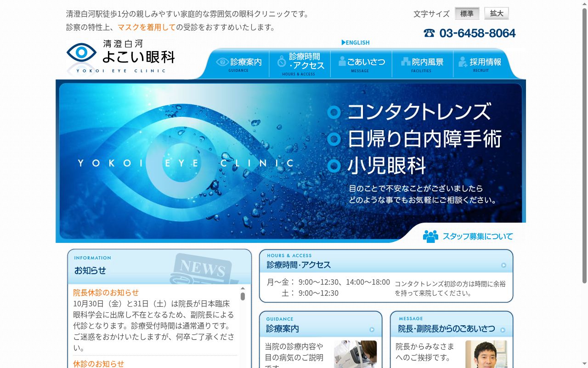Set text size to 拡大
The image size is (588, 368).
coord(497,13)
